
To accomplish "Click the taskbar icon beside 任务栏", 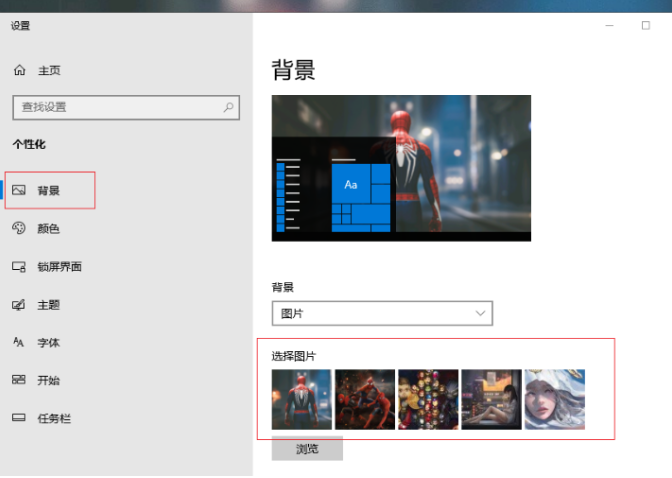I will coord(19,418).
